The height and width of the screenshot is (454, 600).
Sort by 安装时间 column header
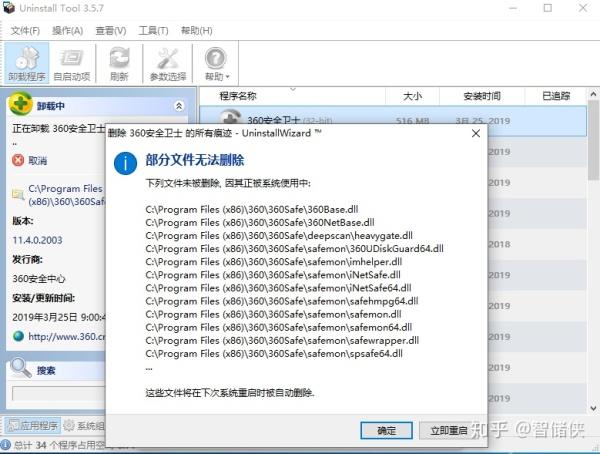coord(482,96)
